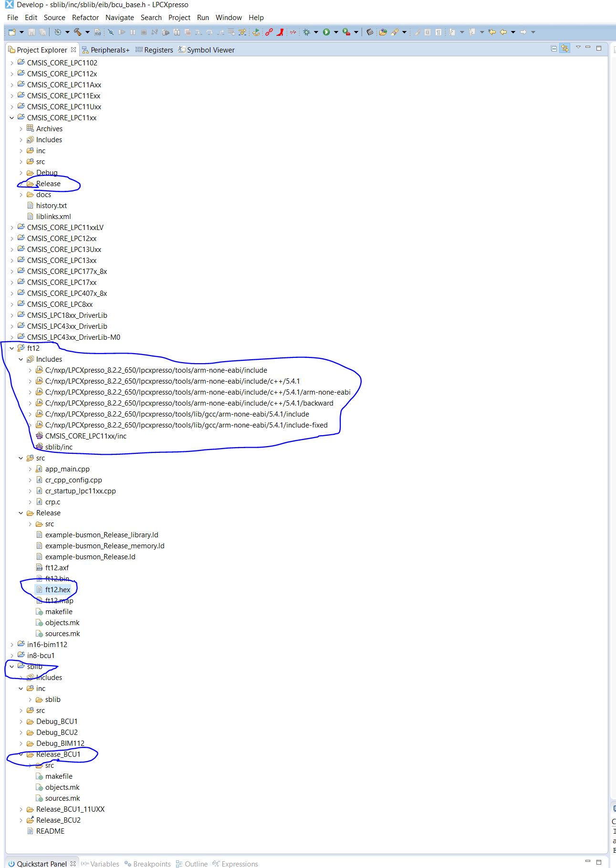Viewport: 616px width, 868px height.
Task: Click the red waveform icon
Action: coord(292,32)
